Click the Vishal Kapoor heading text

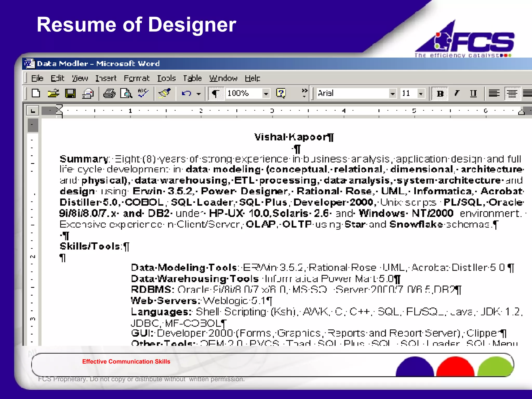coord(291,137)
